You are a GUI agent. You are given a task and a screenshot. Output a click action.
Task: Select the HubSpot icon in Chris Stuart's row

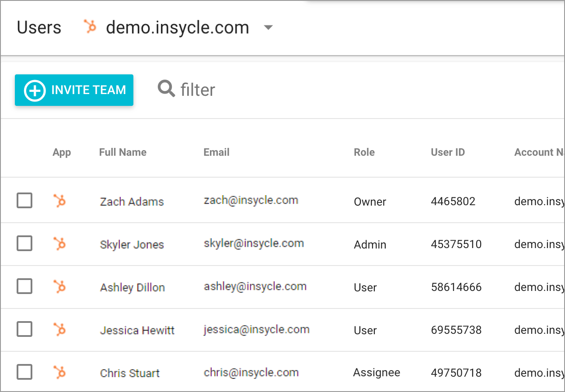(59, 371)
